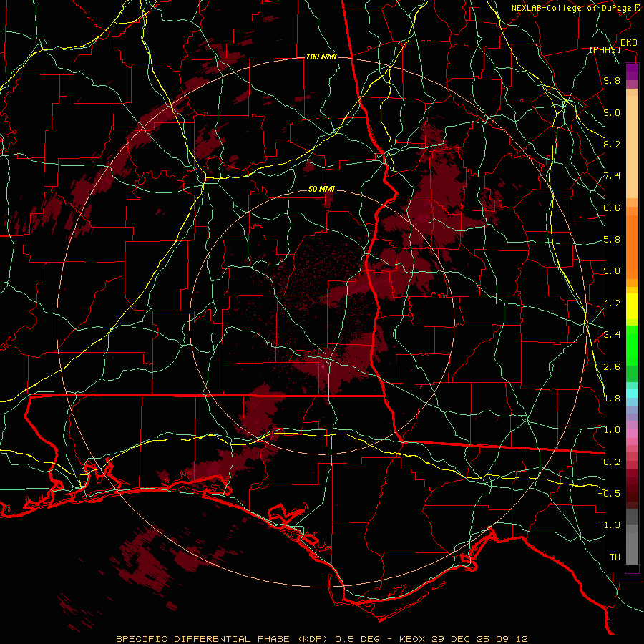644x644 pixels.
Task: Click the 9.8 value on the color scale
Action: pos(612,80)
